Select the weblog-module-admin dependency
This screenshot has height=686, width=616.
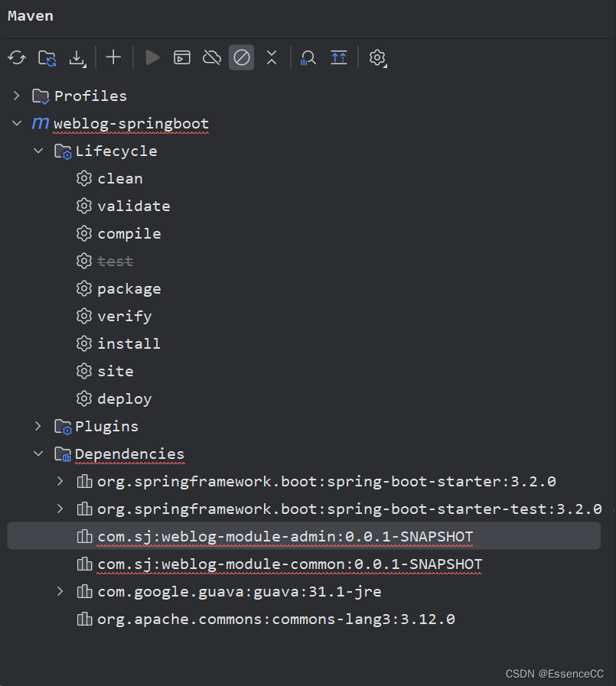click(x=284, y=536)
